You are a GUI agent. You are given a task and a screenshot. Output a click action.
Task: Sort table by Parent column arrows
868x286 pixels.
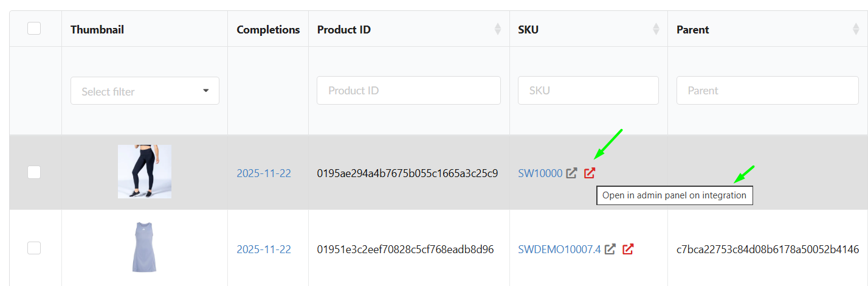tap(856, 29)
